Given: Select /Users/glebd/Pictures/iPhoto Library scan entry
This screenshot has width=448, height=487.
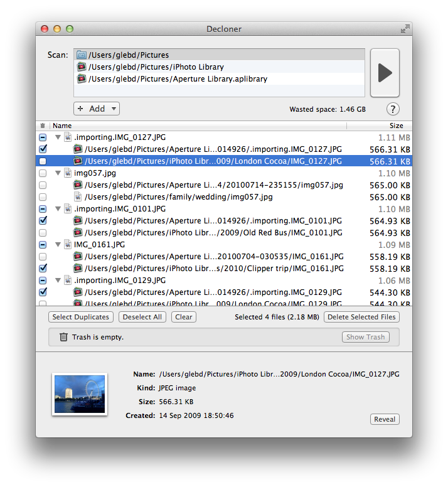Looking at the screenshot, I should [219, 67].
